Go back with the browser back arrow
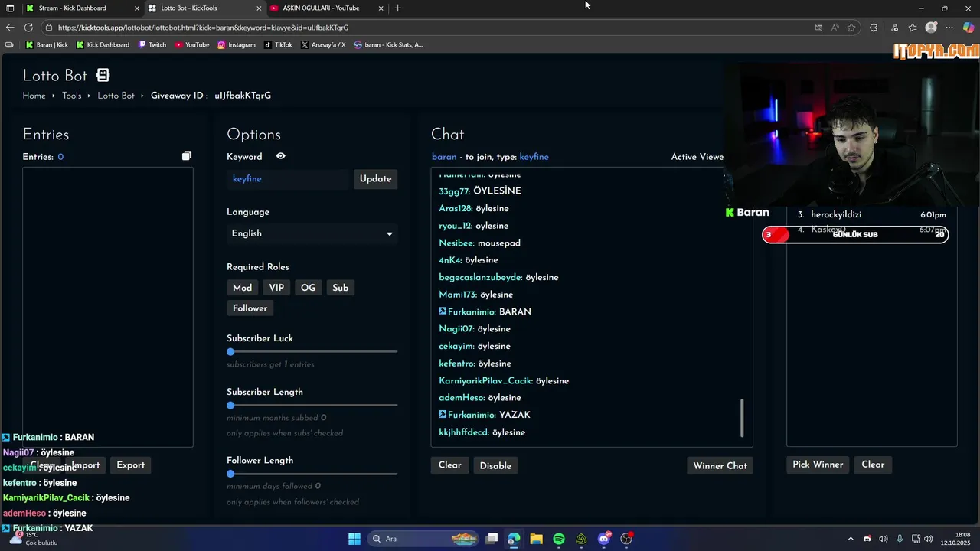Image resolution: width=980 pixels, height=551 pixels. tap(10, 28)
